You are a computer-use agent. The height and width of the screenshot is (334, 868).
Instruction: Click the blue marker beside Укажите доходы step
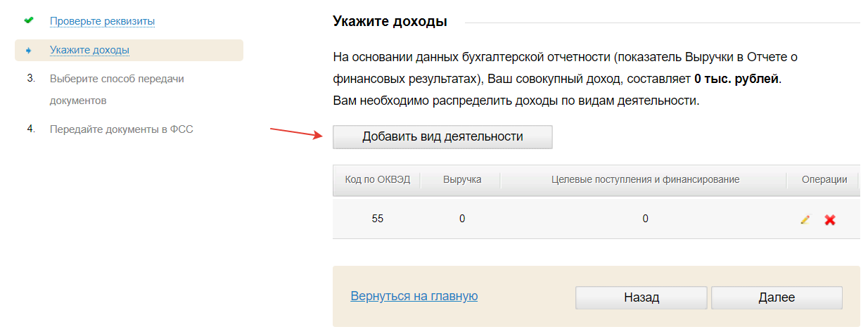28,51
